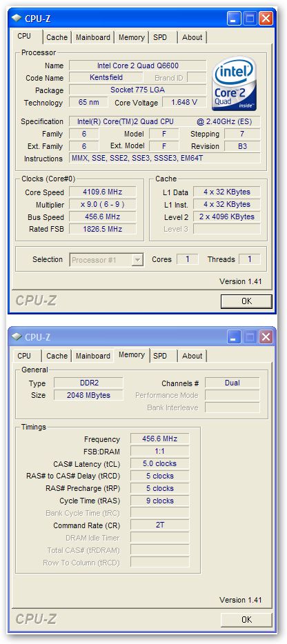Click OK in the bottom CPU-Z window
The height and width of the screenshot is (644, 287).
(246, 619)
